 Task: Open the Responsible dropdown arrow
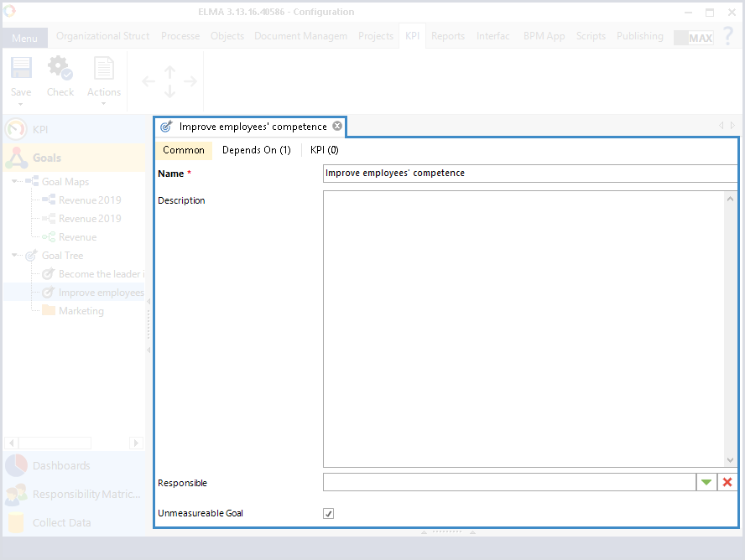pyautogui.click(x=706, y=482)
